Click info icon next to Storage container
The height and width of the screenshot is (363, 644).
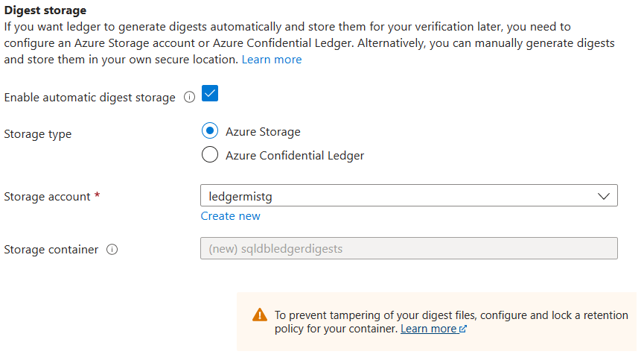[x=112, y=250]
